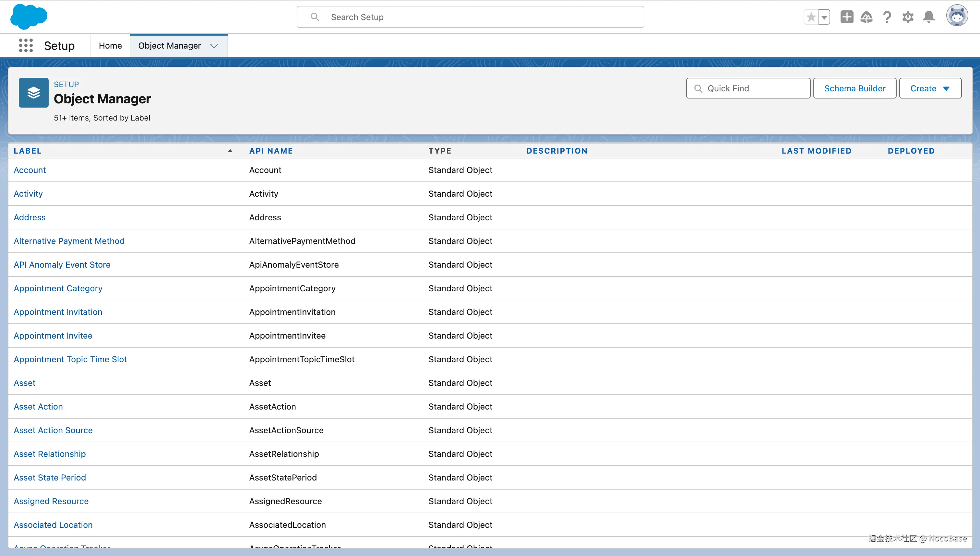Select the Object Manager tab

pyautogui.click(x=170, y=45)
